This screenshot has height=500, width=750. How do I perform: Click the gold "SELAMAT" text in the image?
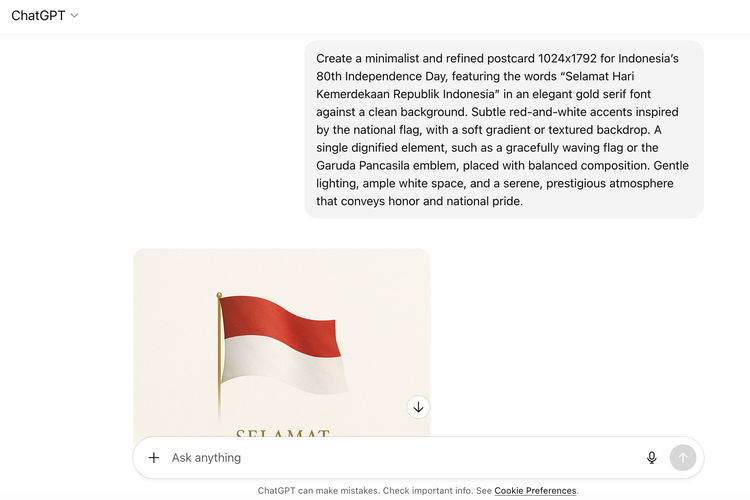(282, 434)
